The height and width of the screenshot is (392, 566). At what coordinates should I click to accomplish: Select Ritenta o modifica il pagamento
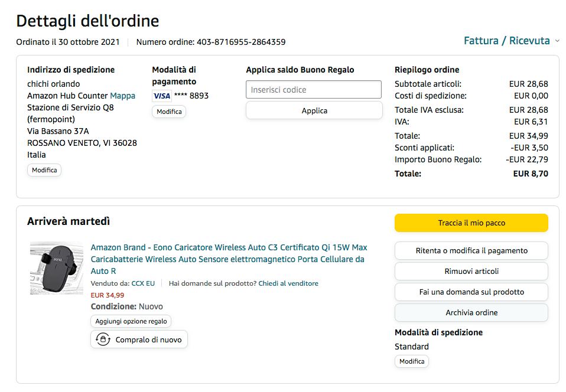471,251
